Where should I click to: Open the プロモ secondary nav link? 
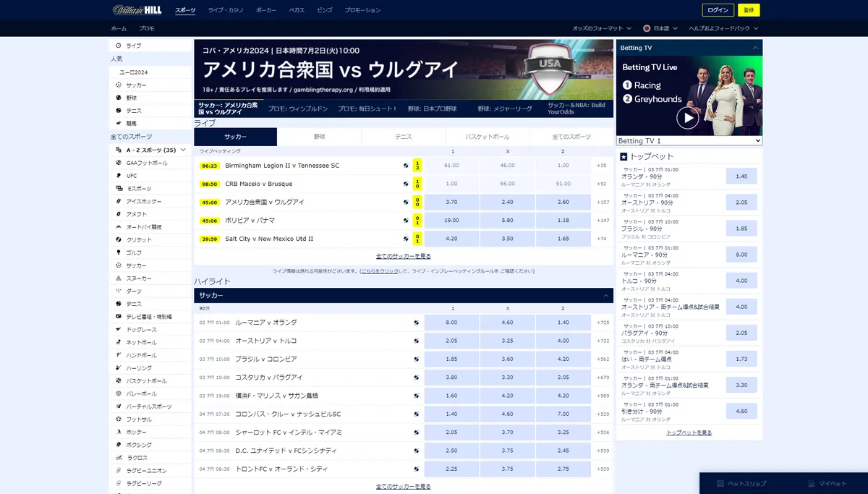pyautogui.click(x=147, y=28)
